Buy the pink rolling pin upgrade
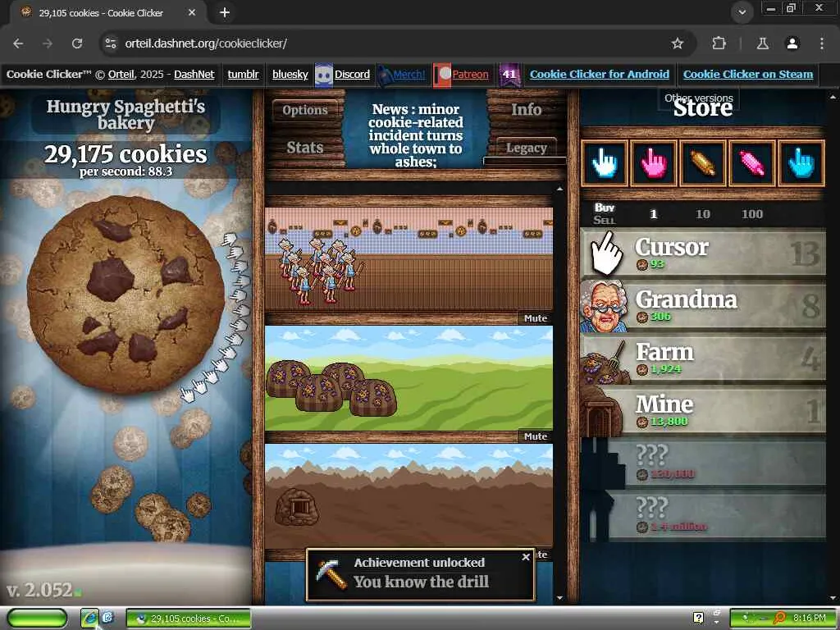Screen dimensions: 840x630 pos(752,163)
